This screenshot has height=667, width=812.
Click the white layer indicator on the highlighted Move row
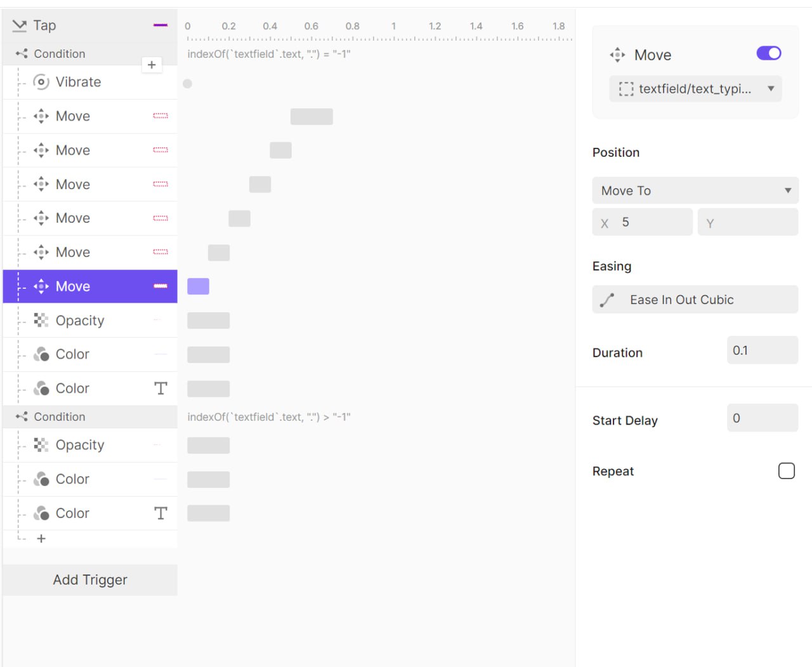click(x=160, y=286)
